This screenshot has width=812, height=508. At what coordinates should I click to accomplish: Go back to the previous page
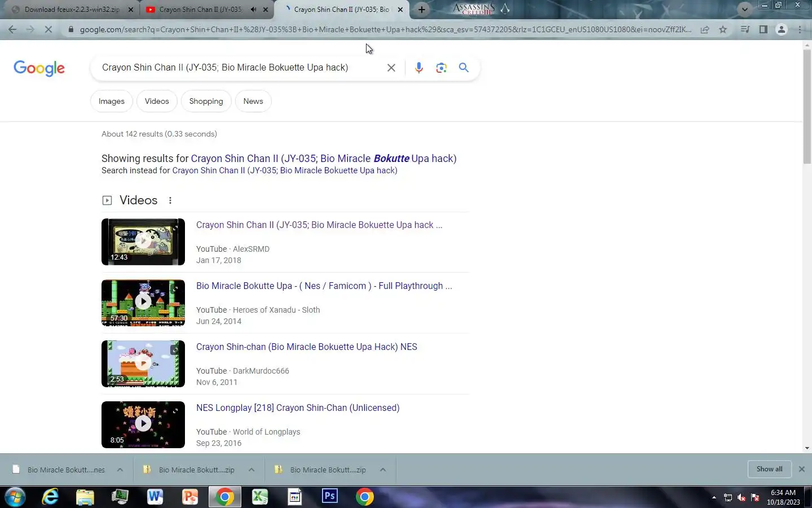tap(12, 29)
